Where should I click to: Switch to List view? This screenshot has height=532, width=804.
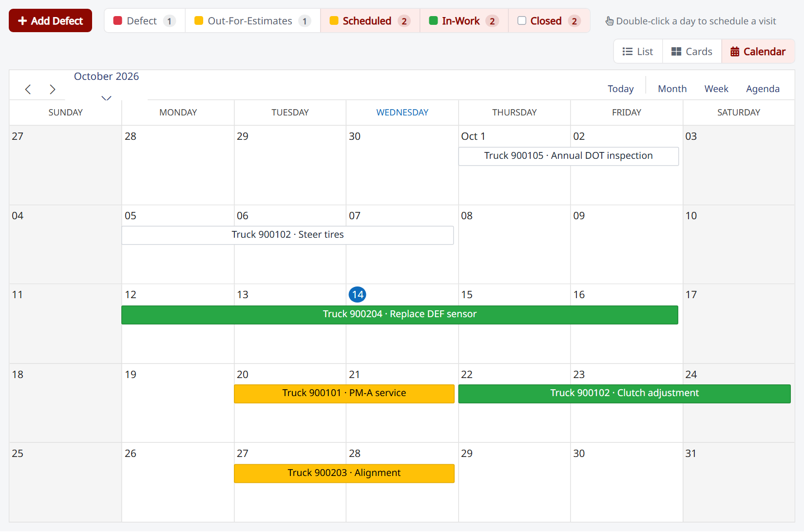coord(638,52)
